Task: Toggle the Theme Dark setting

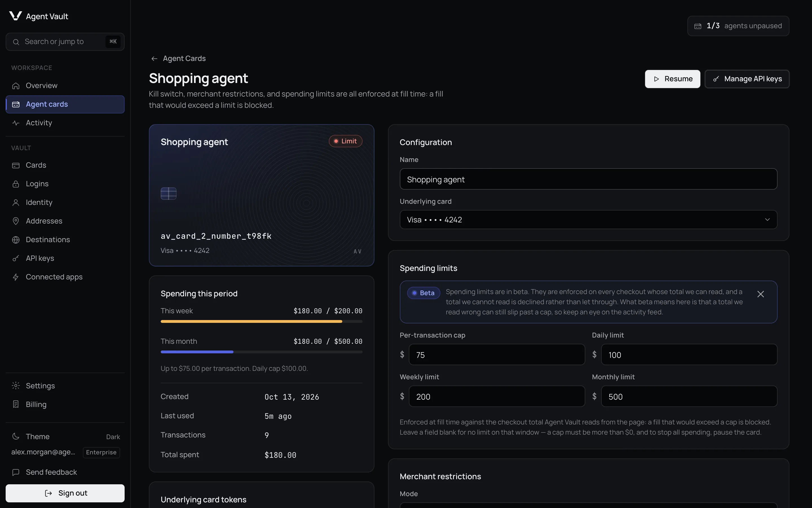Action: (x=65, y=436)
